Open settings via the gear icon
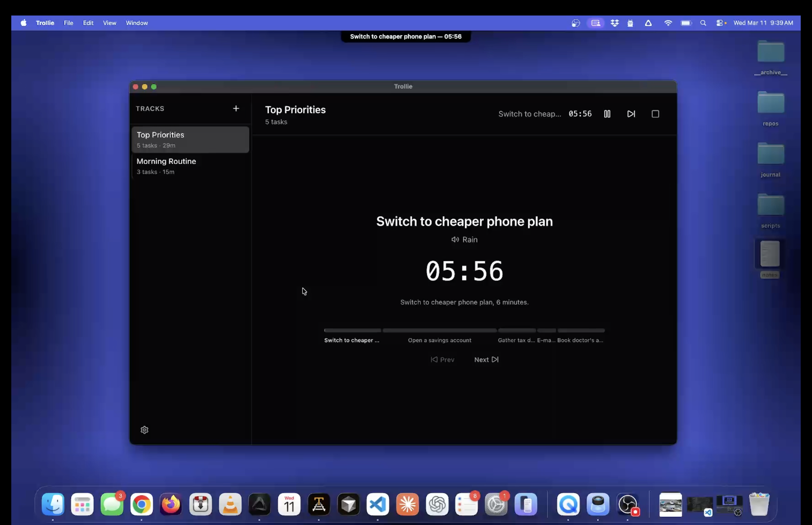Screen dimensions: 812x525 [144, 430]
